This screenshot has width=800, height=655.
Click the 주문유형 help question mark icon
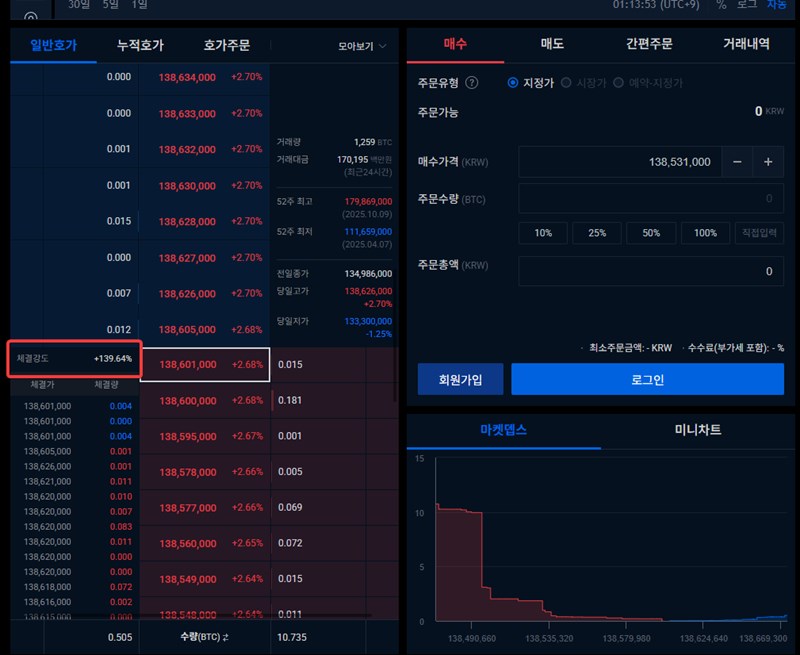(x=472, y=83)
